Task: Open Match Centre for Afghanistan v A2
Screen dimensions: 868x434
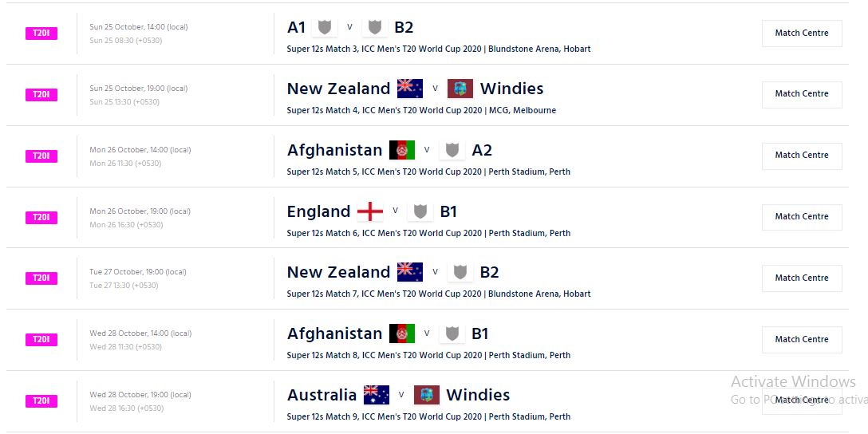Action: click(x=802, y=155)
